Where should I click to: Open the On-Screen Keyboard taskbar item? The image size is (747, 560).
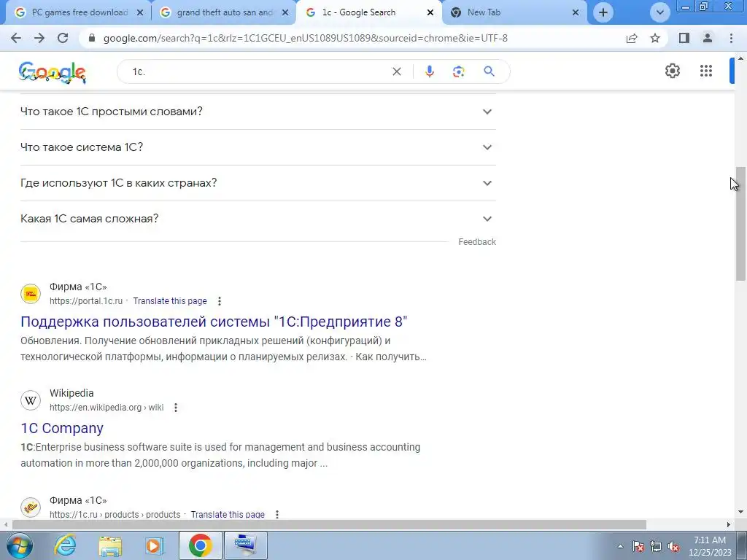[x=245, y=545]
